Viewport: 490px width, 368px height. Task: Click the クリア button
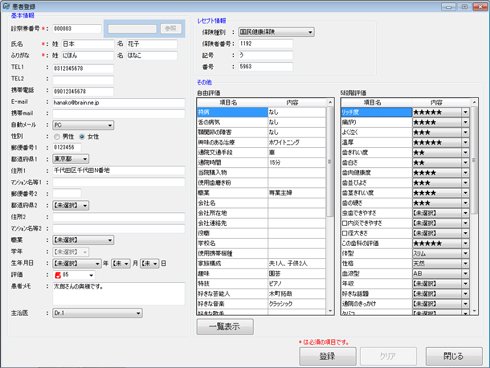tap(388, 356)
